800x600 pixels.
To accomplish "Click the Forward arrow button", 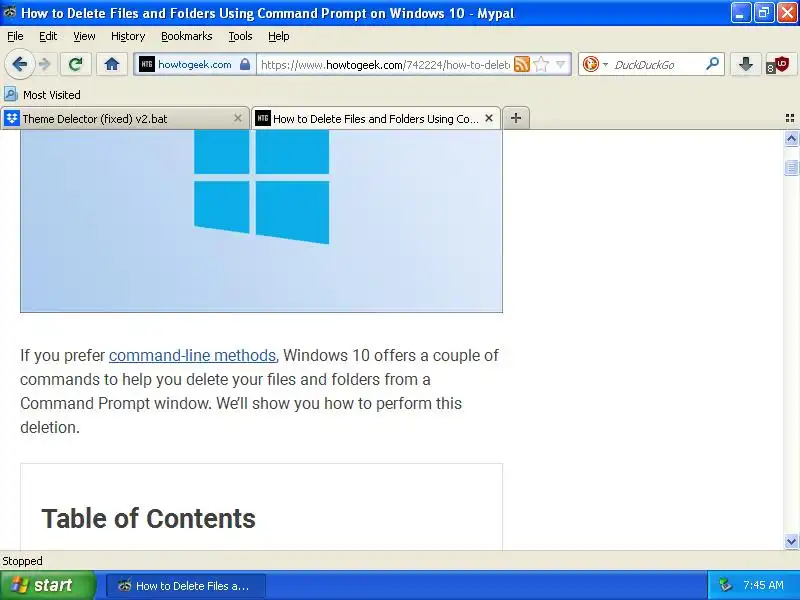I will click(x=45, y=64).
